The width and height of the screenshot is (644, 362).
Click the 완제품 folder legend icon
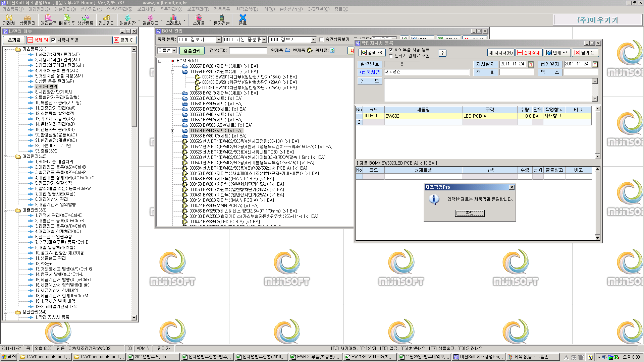click(x=287, y=50)
